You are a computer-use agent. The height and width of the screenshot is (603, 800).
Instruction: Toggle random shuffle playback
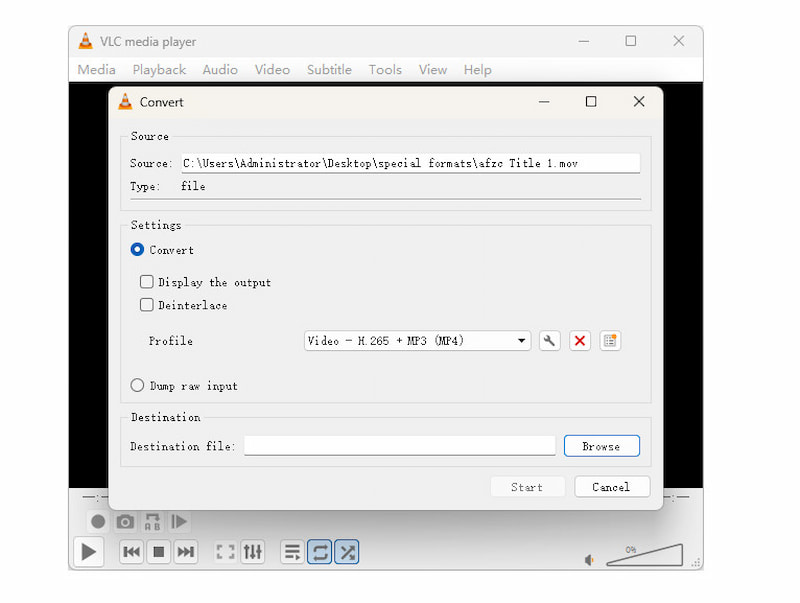(346, 551)
